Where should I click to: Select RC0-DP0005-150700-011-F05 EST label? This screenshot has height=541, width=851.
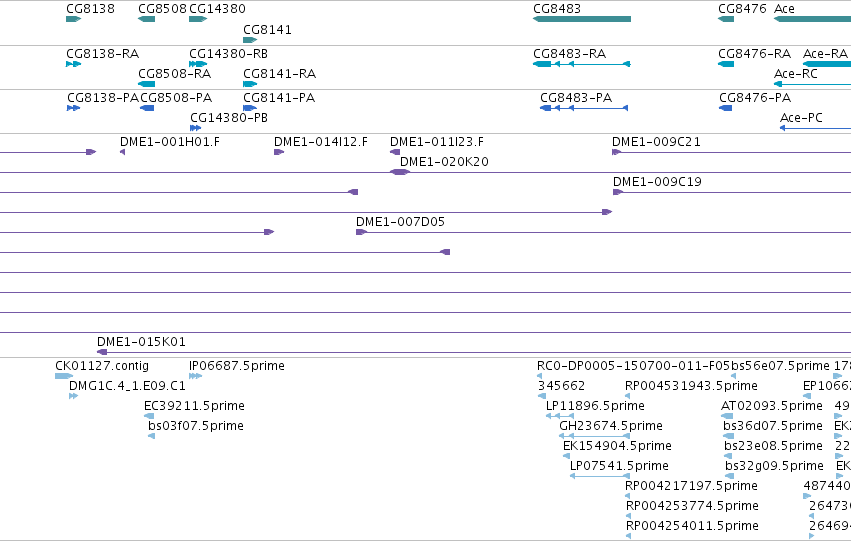[x=633, y=366]
